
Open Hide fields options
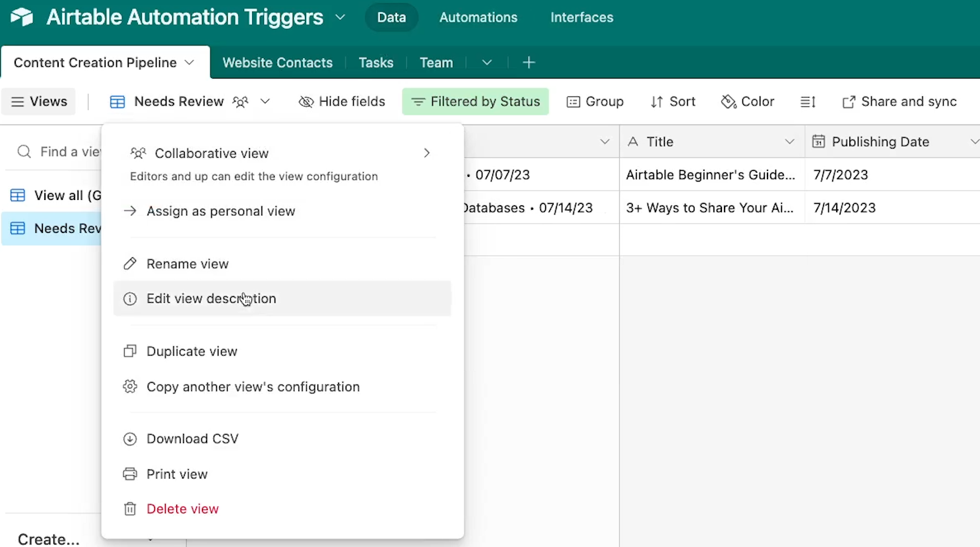point(342,102)
